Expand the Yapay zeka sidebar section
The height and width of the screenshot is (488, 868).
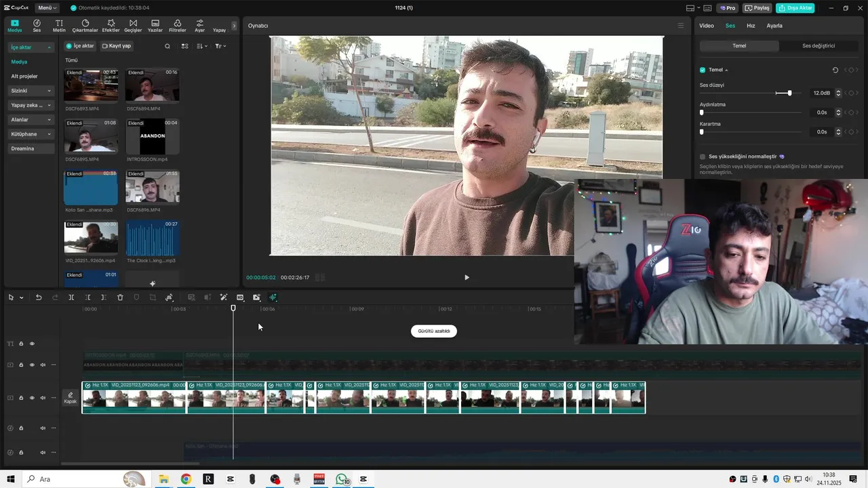49,105
